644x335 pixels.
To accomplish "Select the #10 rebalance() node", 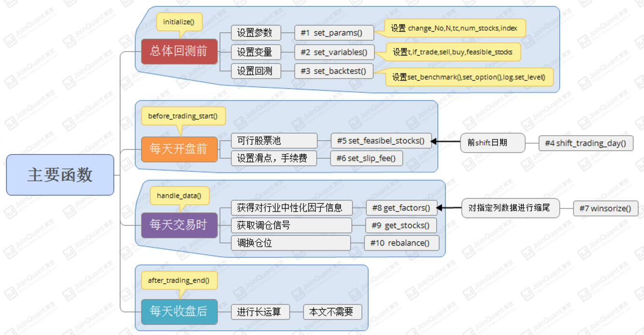I will [x=401, y=243].
